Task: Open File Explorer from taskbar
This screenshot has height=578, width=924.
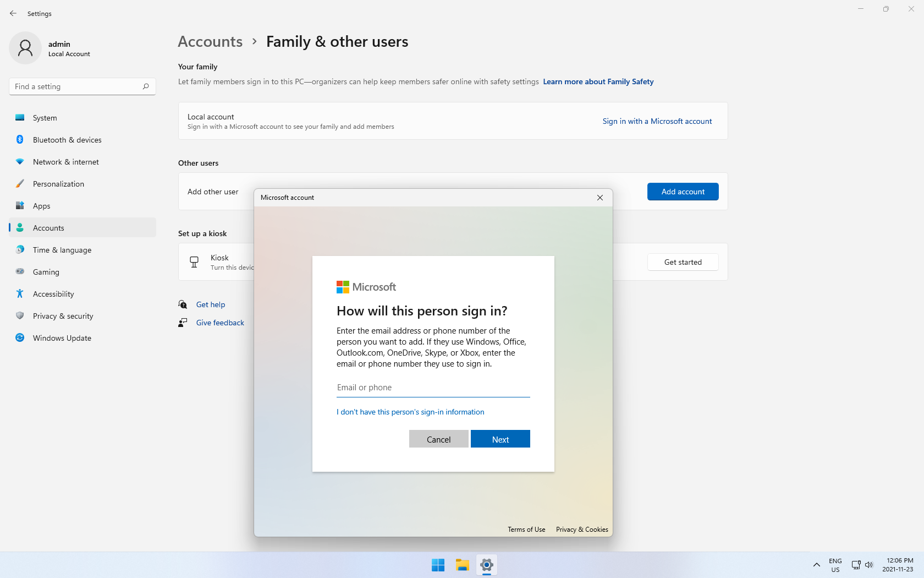Action: 462,565
